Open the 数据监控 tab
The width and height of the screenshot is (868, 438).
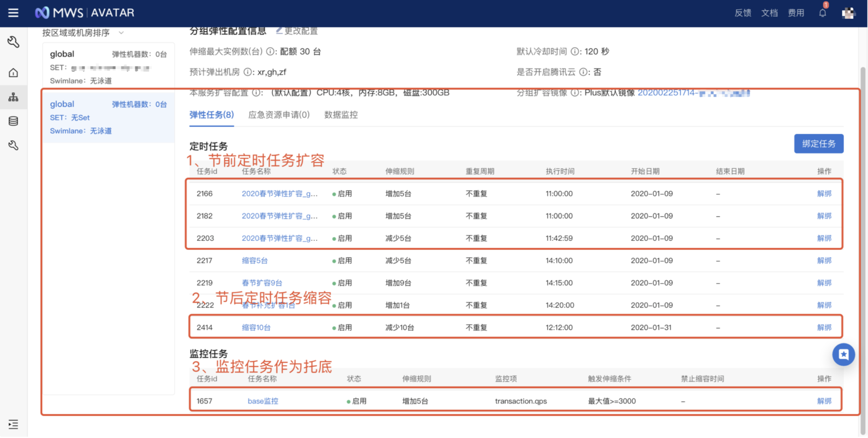(341, 115)
